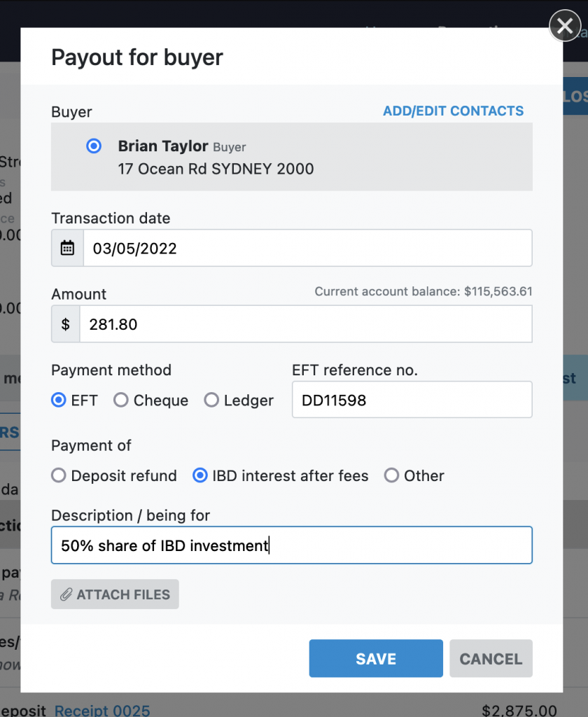
Task: Click the Description / being for field
Action: click(x=291, y=545)
